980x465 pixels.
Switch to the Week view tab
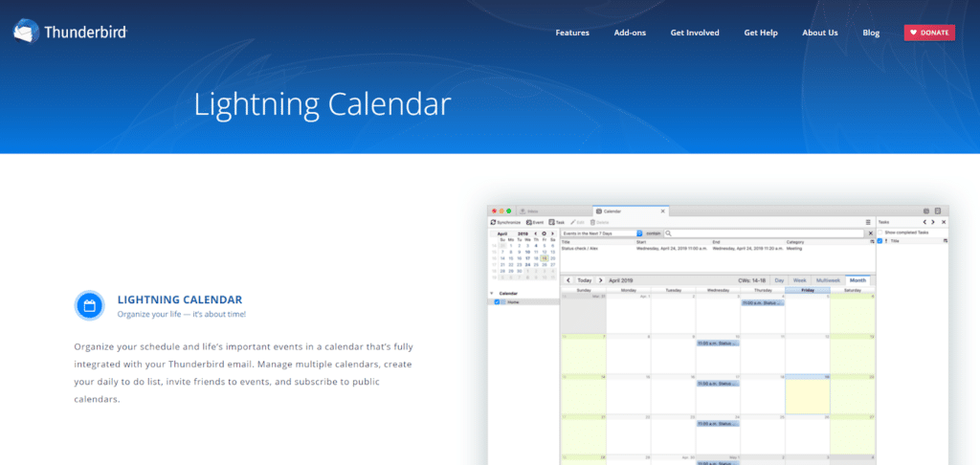[x=799, y=280]
